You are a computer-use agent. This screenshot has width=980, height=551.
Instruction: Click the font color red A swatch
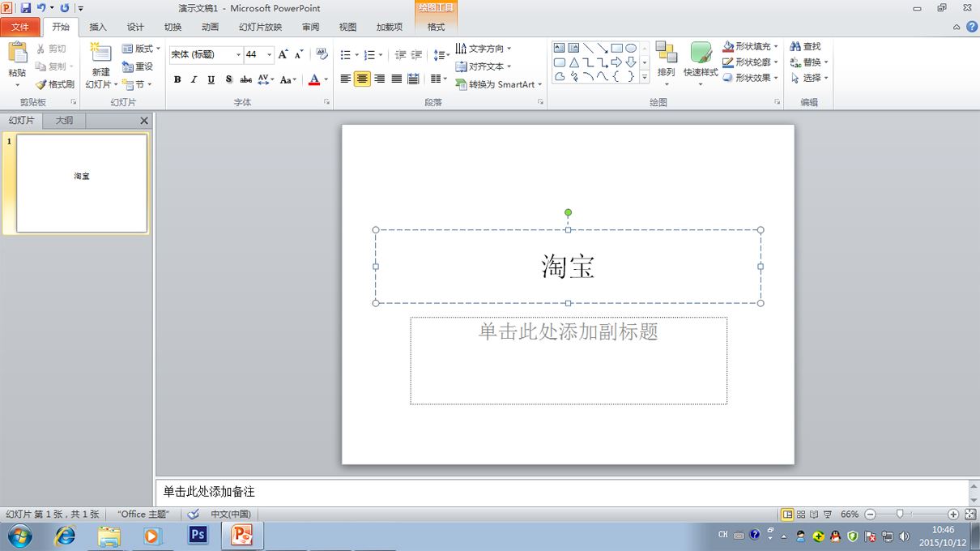click(314, 79)
